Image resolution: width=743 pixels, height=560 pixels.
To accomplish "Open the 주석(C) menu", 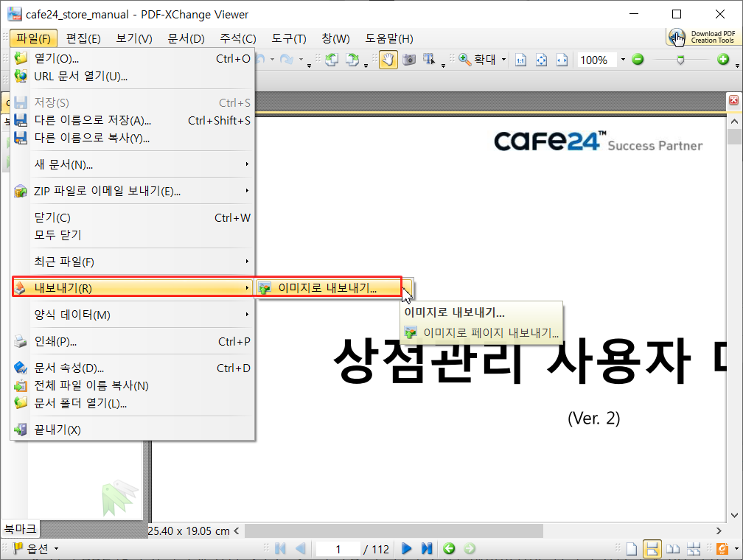I will 238,38.
